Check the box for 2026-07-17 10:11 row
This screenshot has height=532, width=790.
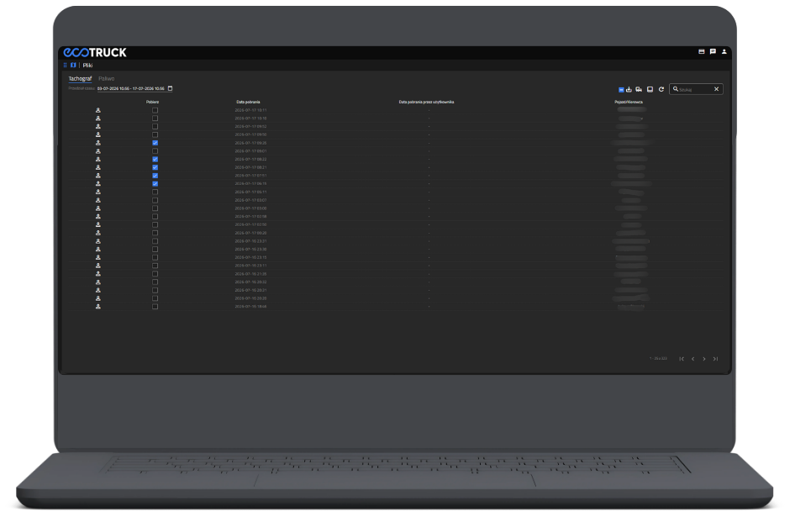(155, 110)
